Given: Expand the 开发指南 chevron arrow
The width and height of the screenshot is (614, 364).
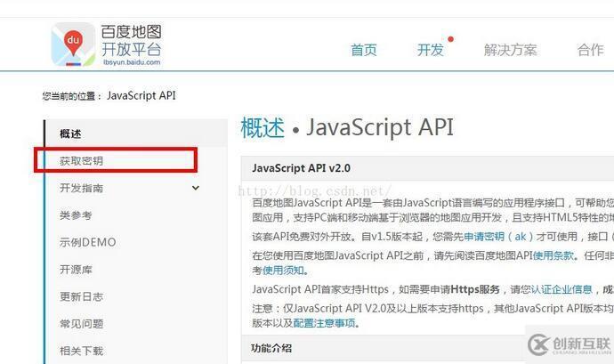Looking at the screenshot, I should (x=196, y=188).
